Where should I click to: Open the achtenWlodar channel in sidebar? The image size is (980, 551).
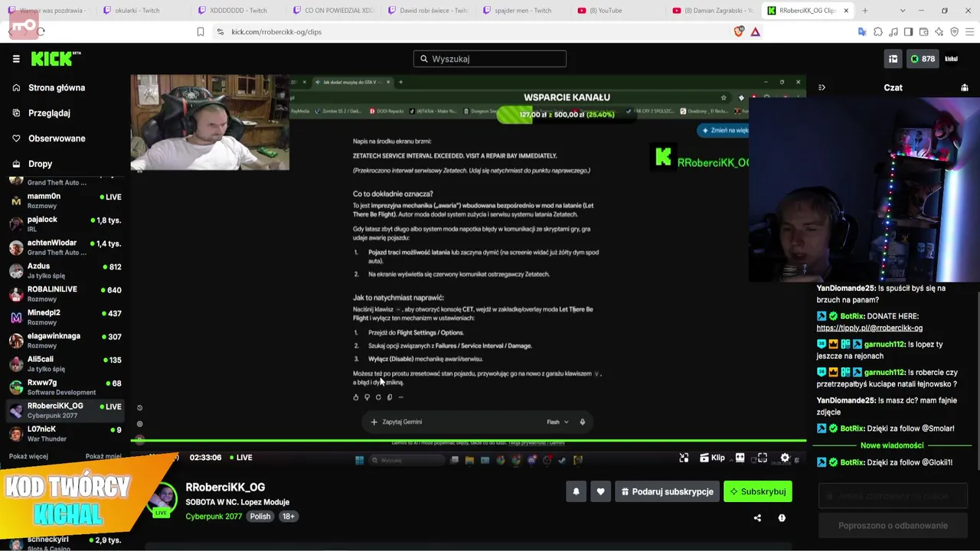[x=65, y=247]
